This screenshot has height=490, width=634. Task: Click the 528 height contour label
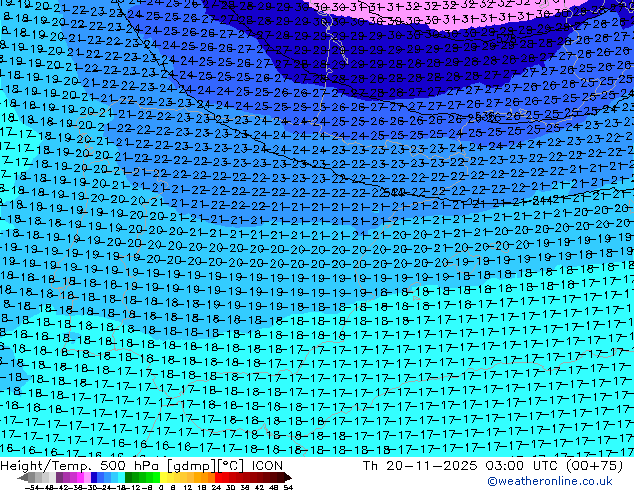506,38
